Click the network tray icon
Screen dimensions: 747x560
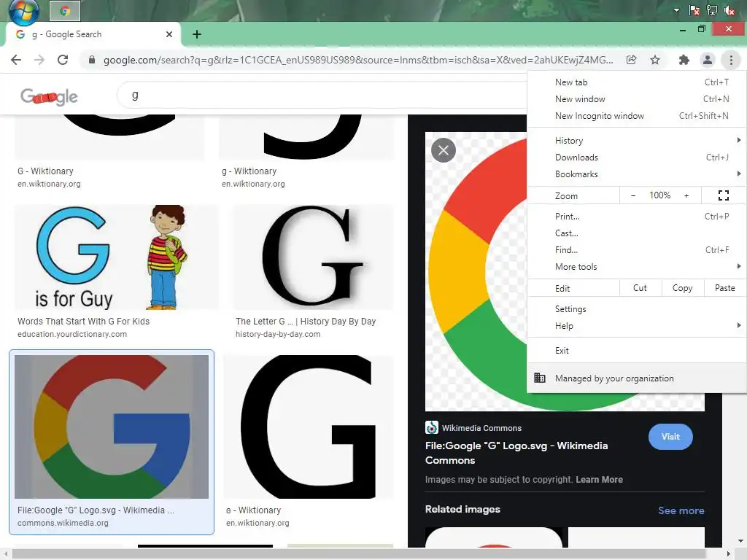click(712, 10)
